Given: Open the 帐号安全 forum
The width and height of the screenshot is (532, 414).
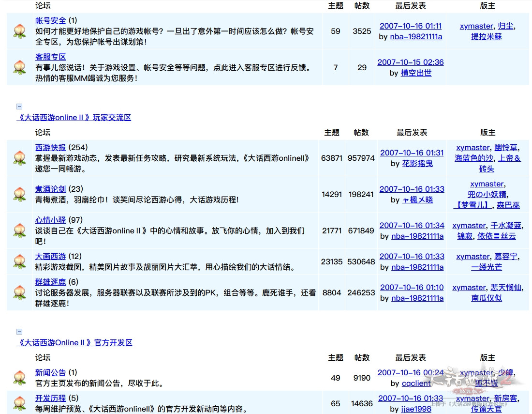Looking at the screenshot, I should tap(50, 20).
